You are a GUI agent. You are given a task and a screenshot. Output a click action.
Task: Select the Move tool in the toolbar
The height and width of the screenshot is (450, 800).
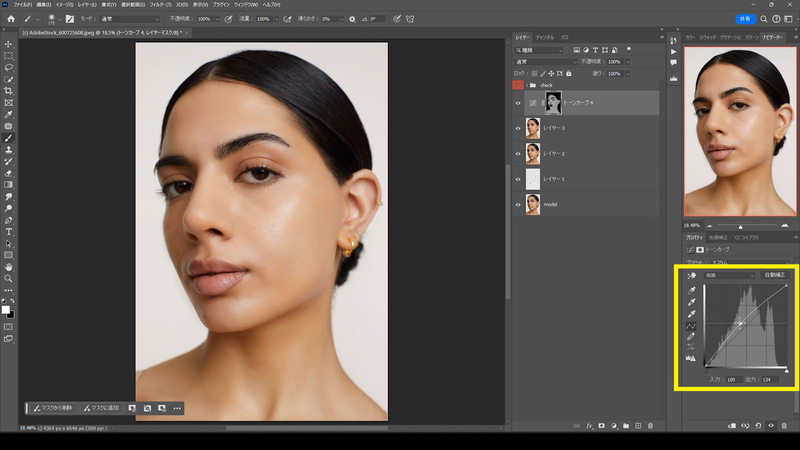(9, 44)
